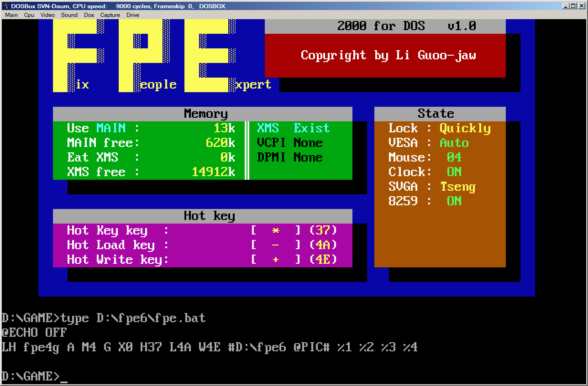Image resolution: width=588 pixels, height=386 pixels.
Task: Click the blinking DOS prompt cursor
Action: coord(64,381)
